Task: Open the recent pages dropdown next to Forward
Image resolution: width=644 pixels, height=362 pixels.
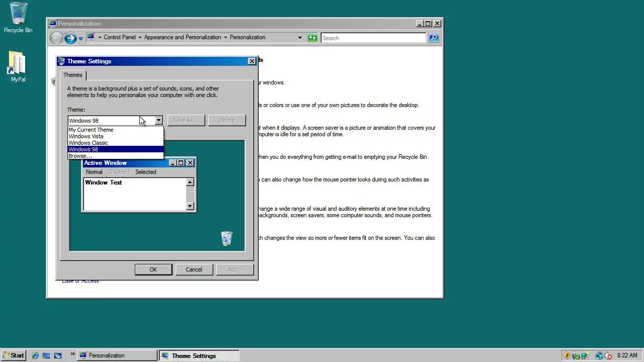Action: (80, 38)
